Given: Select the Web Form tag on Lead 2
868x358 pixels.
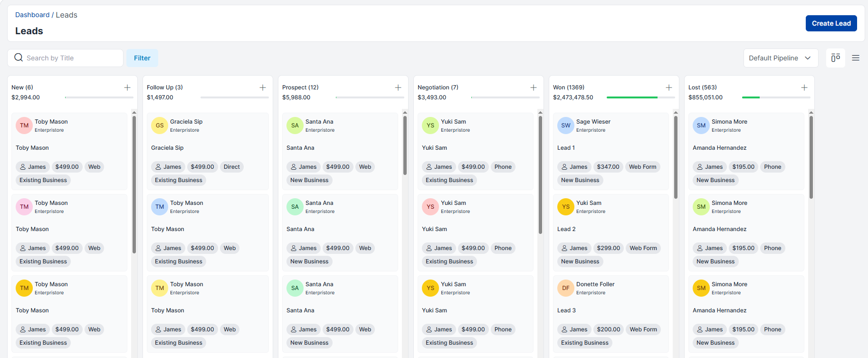Looking at the screenshot, I should pyautogui.click(x=643, y=248).
